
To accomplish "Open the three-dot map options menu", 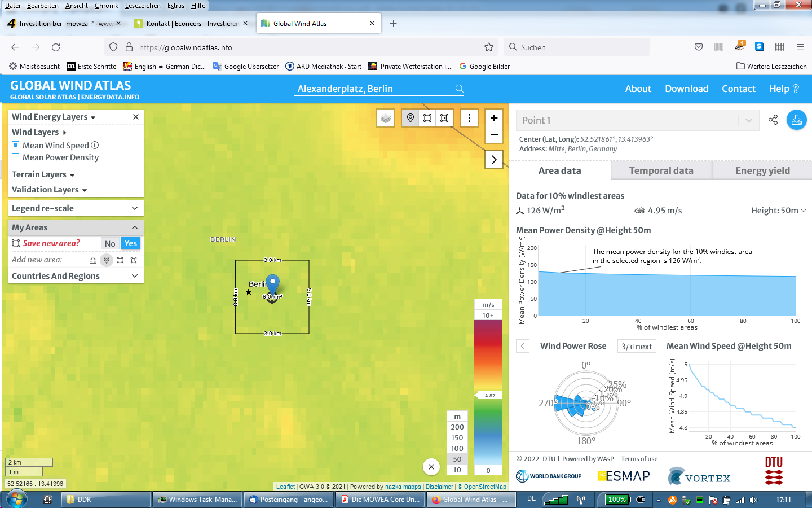I will tap(469, 118).
